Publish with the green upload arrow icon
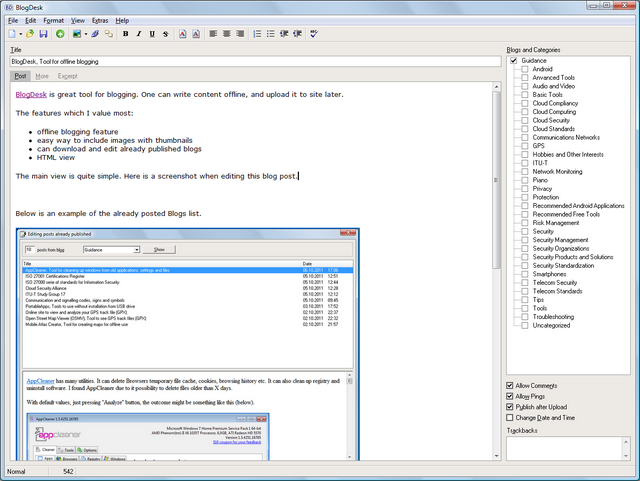Viewport: 640px width, 481px height. pos(60,34)
